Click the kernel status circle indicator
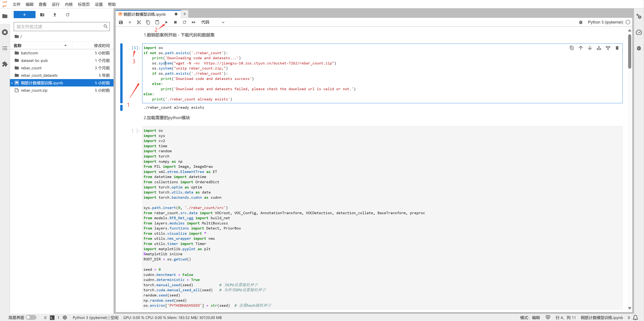The width and height of the screenshot is (644, 321). coord(627,22)
